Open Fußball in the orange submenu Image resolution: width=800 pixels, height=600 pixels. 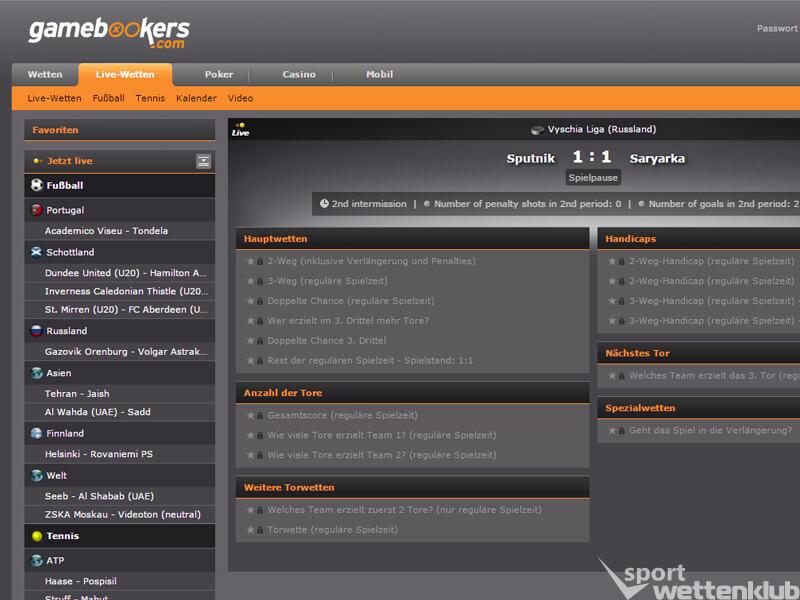tap(108, 98)
